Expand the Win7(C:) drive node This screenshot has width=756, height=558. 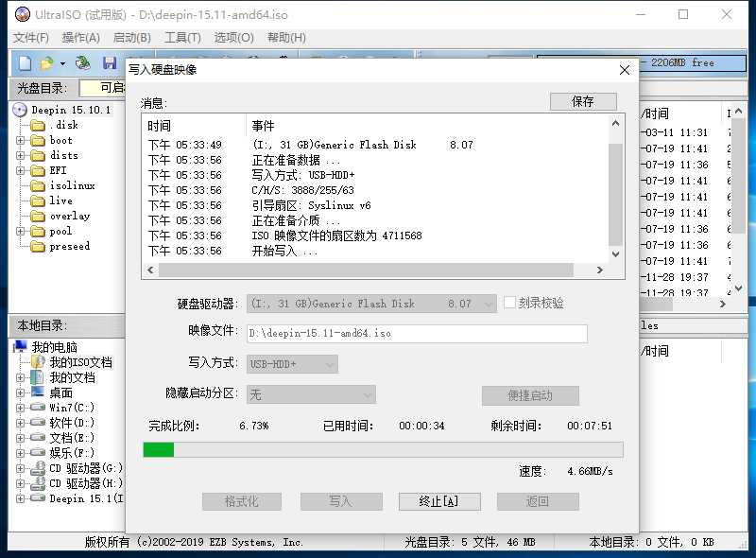coord(20,408)
